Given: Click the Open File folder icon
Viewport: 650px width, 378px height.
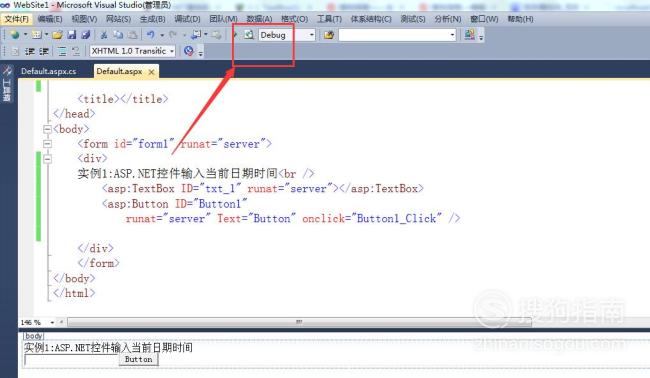Looking at the screenshot, I should (57, 35).
